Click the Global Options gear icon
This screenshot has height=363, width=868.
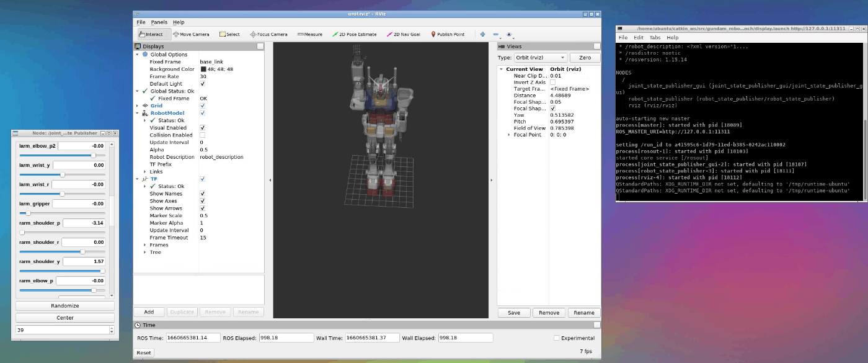click(146, 55)
